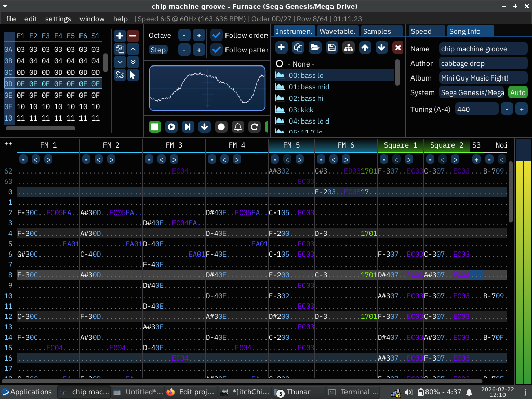Remove the current order with the red minus
The image size is (532, 399).
point(133,36)
